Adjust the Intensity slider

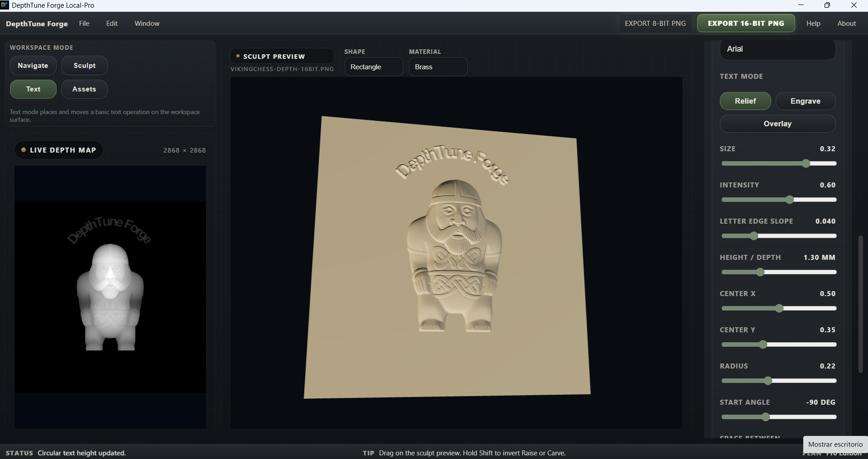[779, 200]
